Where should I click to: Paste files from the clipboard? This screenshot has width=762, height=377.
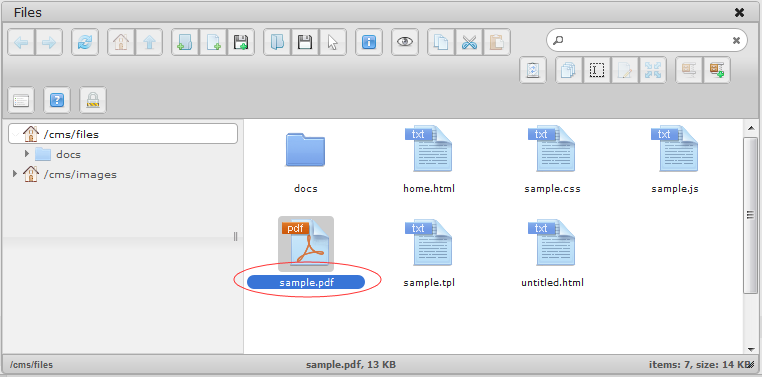point(497,42)
